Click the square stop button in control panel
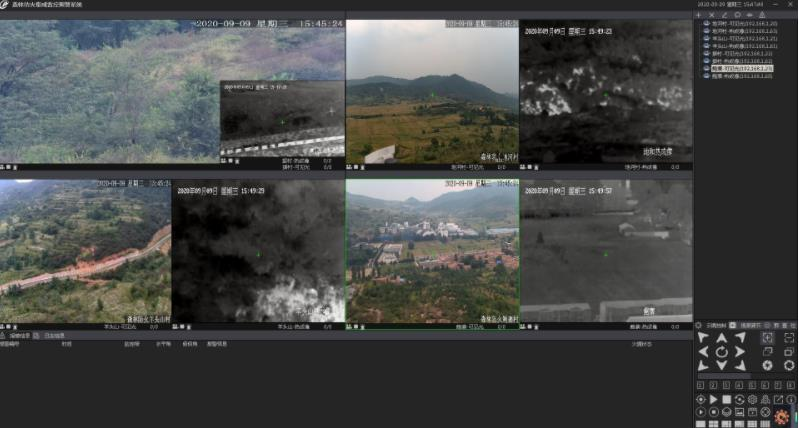Viewport: 799px width, 428px height. tap(726, 399)
